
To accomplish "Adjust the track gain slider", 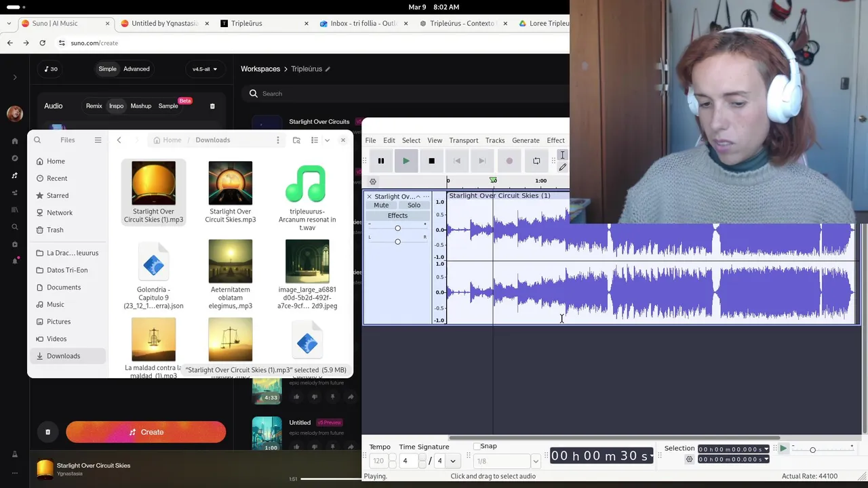I will click(397, 228).
